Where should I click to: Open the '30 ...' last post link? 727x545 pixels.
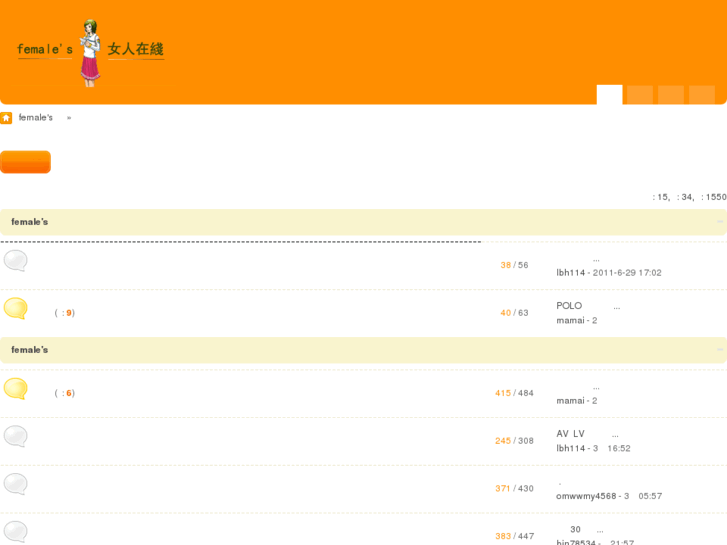[587, 530]
